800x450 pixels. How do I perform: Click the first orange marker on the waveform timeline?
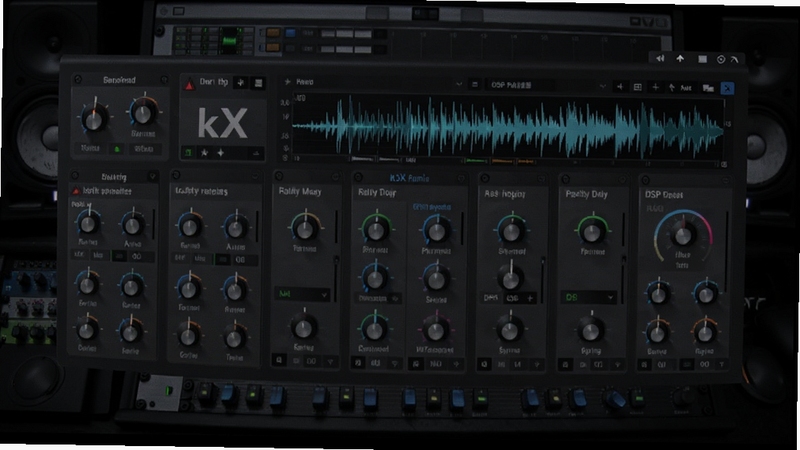point(503,161)
